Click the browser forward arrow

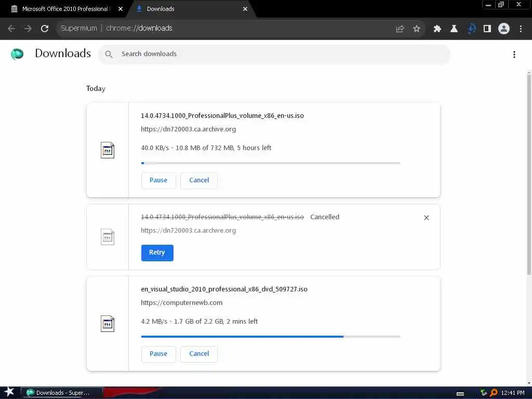click(x=28, y=29)
